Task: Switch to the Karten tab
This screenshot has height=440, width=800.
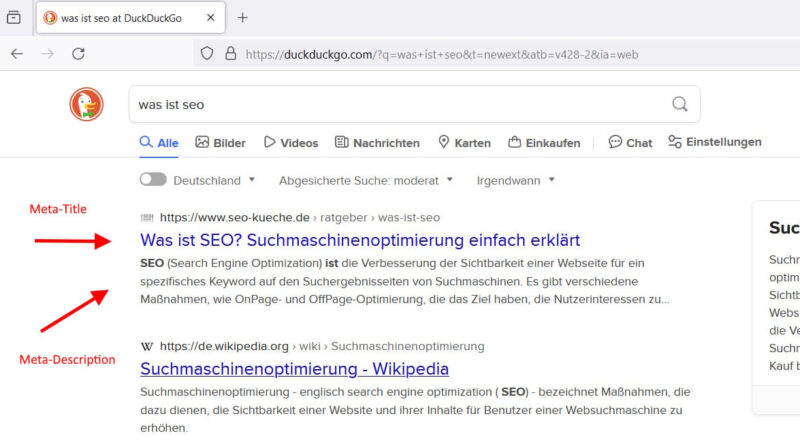Action: 464,143
